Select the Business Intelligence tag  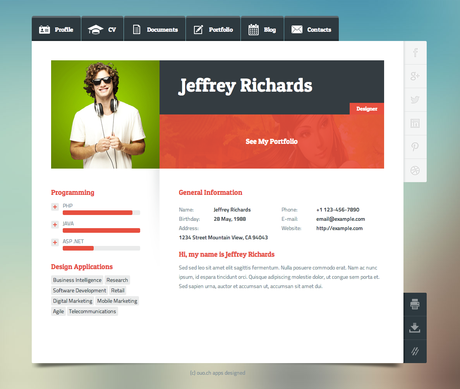(77, 280)
